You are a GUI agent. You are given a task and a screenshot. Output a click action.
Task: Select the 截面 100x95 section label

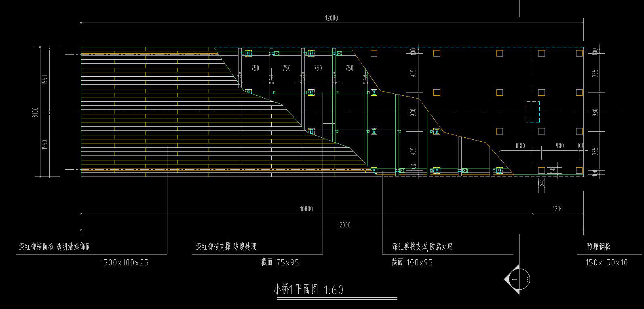click(x=412, y=263)
